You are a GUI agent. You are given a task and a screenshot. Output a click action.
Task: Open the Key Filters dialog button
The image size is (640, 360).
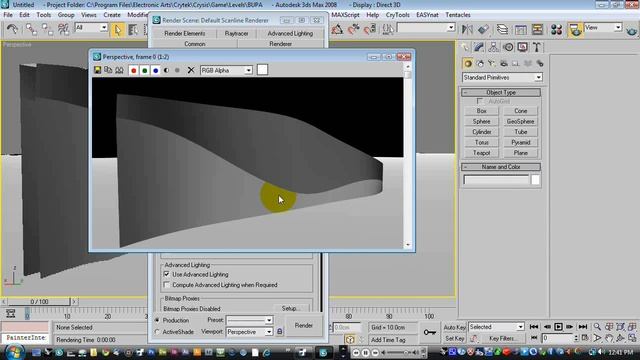coord(502,338)
